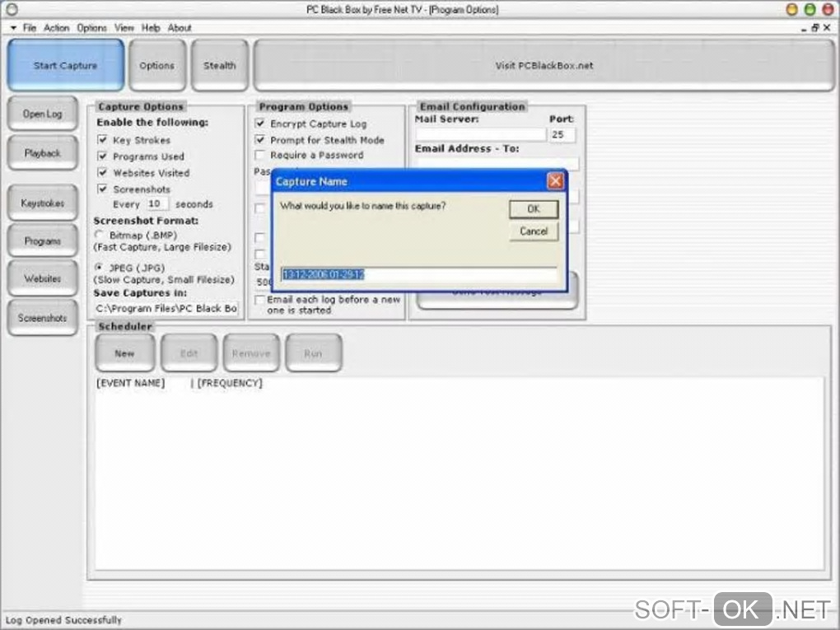The height and width of the screenshot is (630, 840).
Task: Open the File menu
Action: tap(30, 28)
